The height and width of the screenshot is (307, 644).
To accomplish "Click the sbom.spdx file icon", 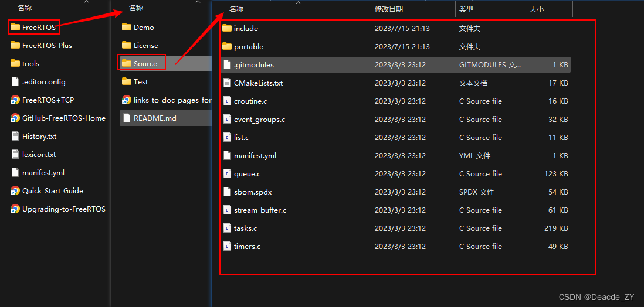I will tap(227, 192).
